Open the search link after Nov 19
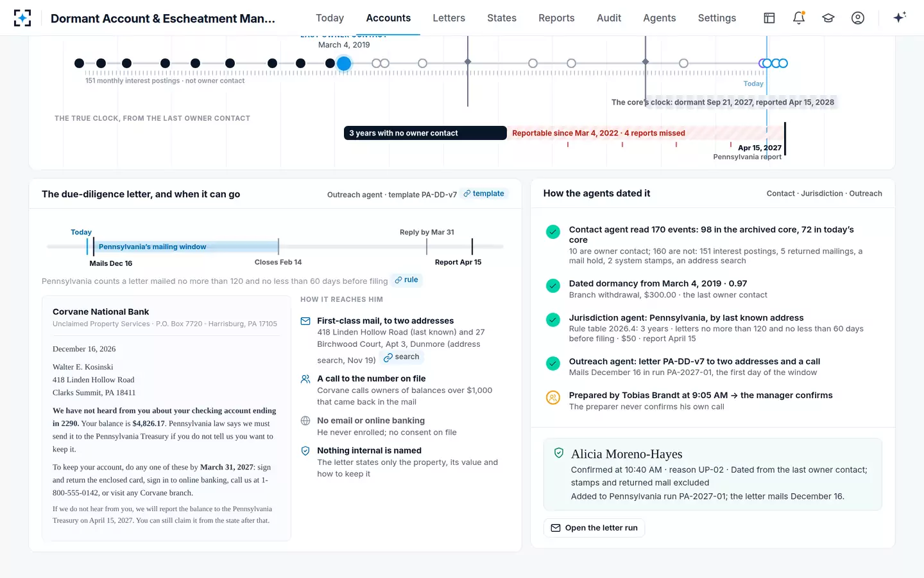The height and width of the screenshot is (578, 924). coord(402,357)
